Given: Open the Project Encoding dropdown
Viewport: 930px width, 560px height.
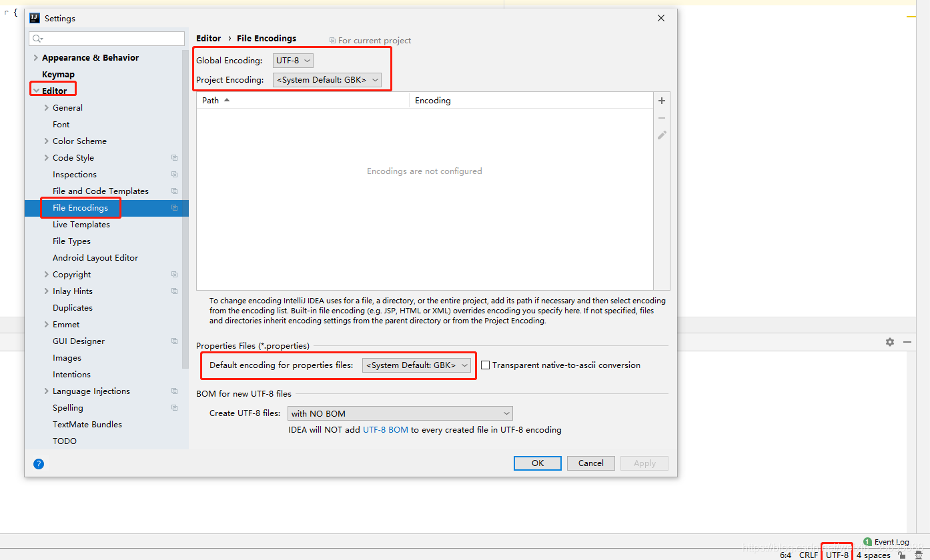Looking at the screenshot, I should point(327,80).
